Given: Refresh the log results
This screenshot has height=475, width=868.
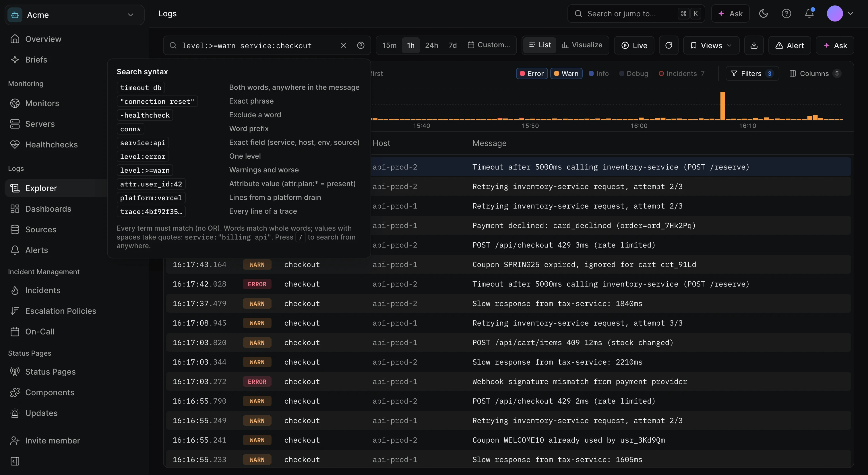Looking at the screenshot, I should click(669, 45).
